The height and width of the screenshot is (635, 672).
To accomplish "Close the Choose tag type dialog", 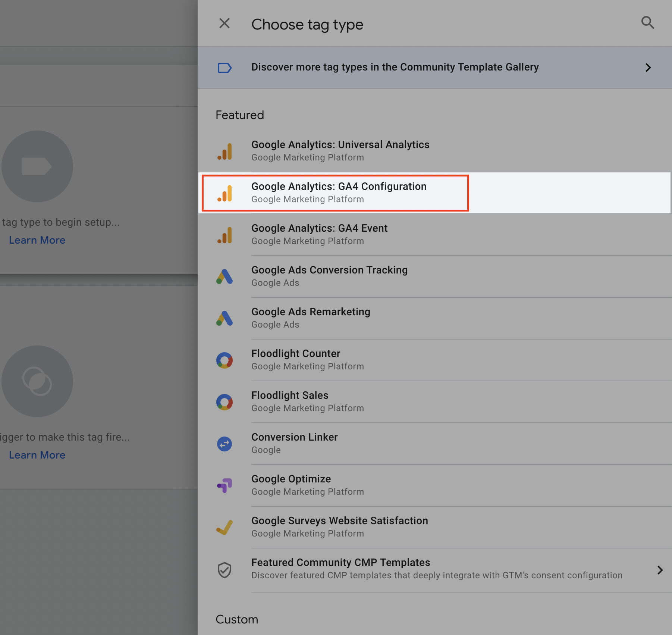I will click(224, 23).
